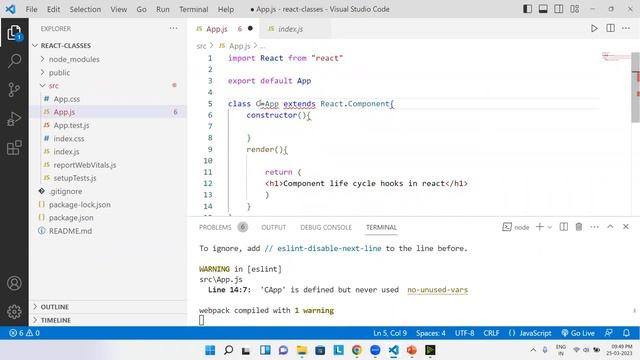Image resolution: width=640 pixels, height=360 pixels.
Task: Open the Go menu
Action: (x=141, y=9)
